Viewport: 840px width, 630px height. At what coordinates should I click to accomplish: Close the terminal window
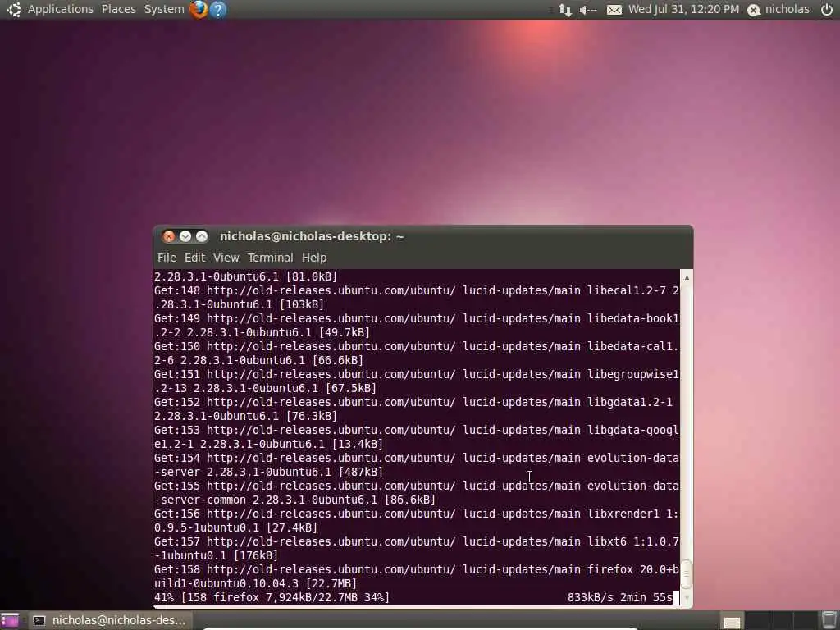[169, 236]
